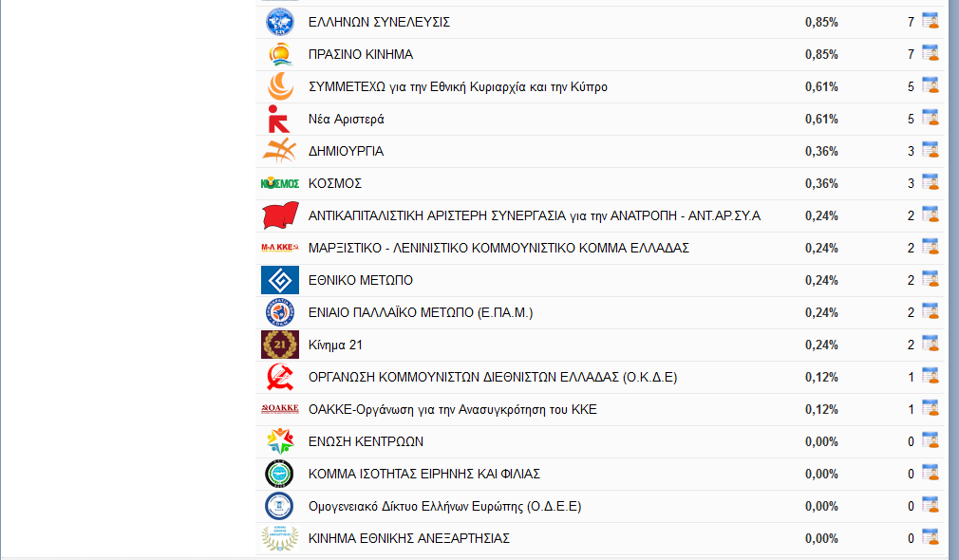
Task: Click the red flag ΑΝΤ.ΑΡ.ΣΥ.Α logo
Action: pos(279,215)
